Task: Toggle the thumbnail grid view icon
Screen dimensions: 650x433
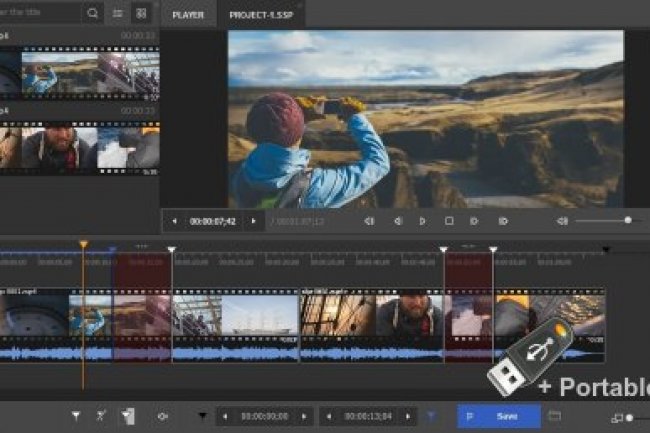Action: 141,14
